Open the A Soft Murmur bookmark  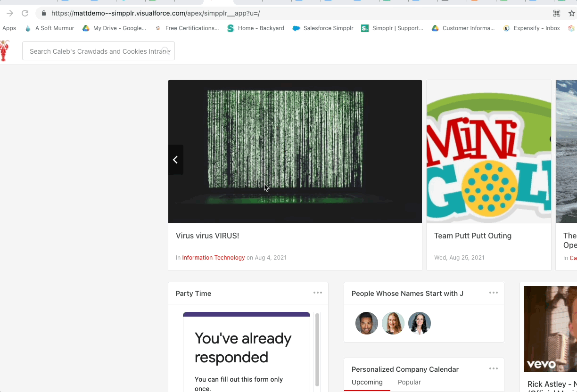[x=49, y=28]
